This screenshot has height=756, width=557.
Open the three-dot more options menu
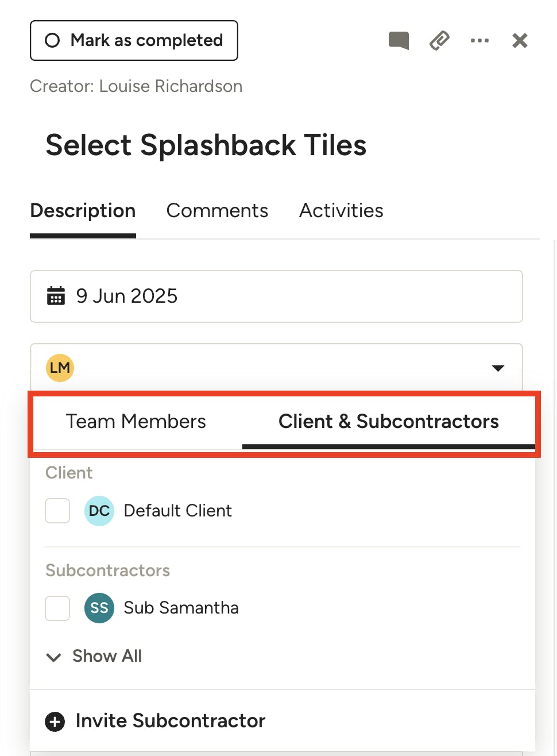click(479, 41)
